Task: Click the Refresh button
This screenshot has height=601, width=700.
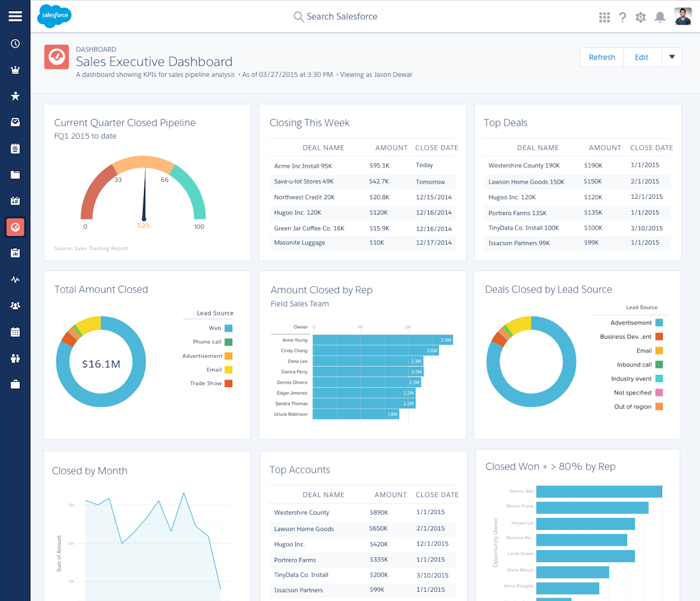Action: point(601,57)
